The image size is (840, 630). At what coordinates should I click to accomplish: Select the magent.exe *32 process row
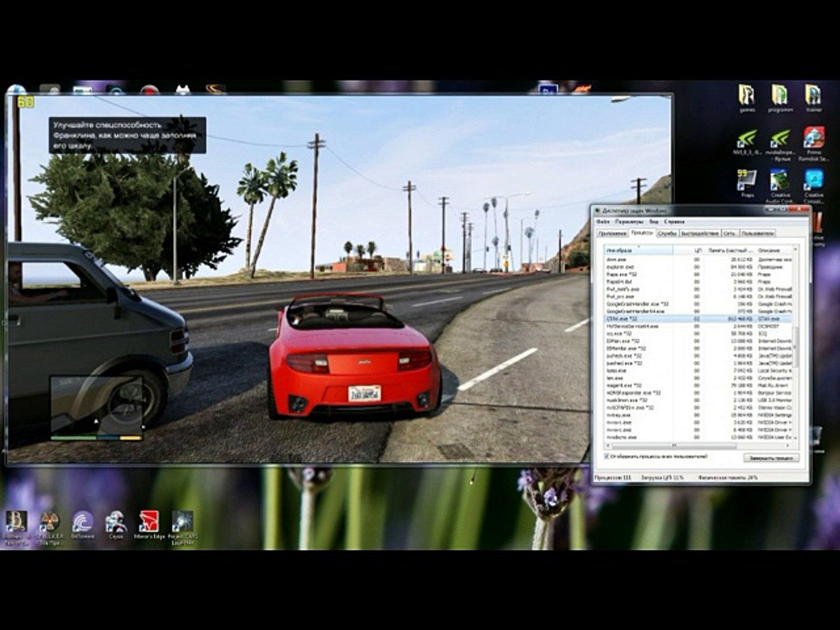[698, 386]
